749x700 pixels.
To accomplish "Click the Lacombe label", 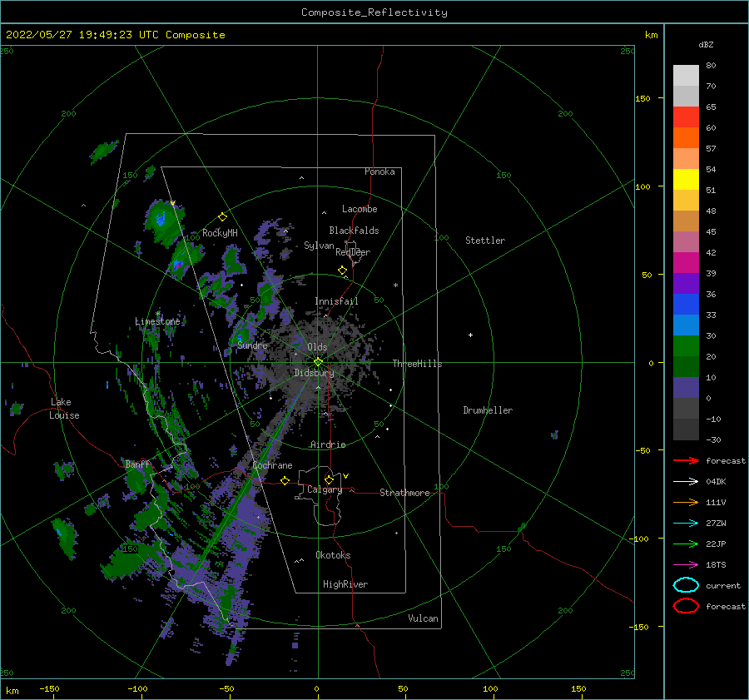I will click(x=360, y=209).
